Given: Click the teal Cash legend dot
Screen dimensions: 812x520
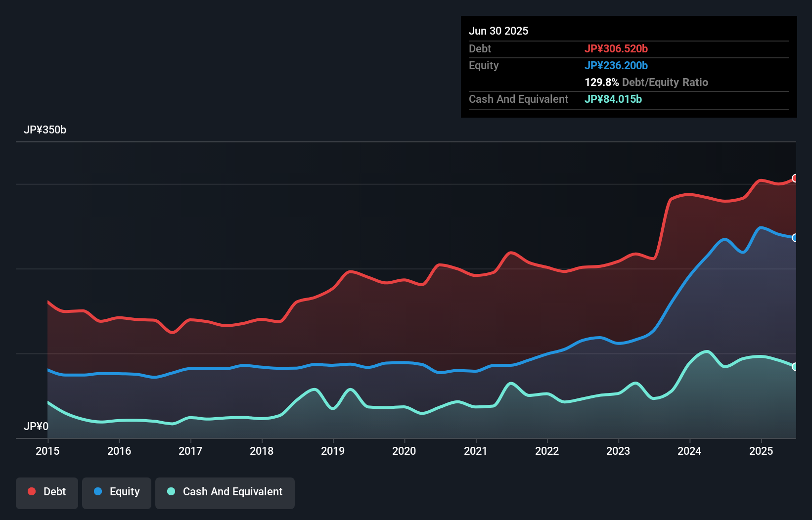Looking at the screenshot, I should pyautogui.click(x=171, y=491).
